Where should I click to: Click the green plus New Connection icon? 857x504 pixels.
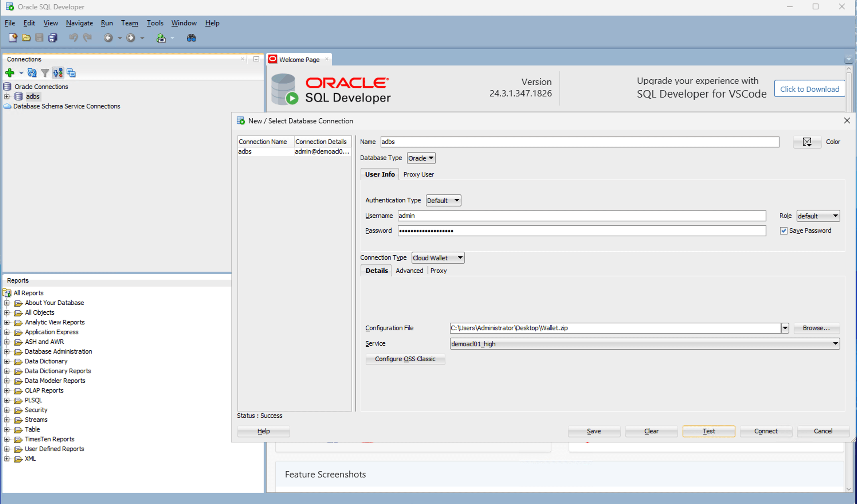10,73
